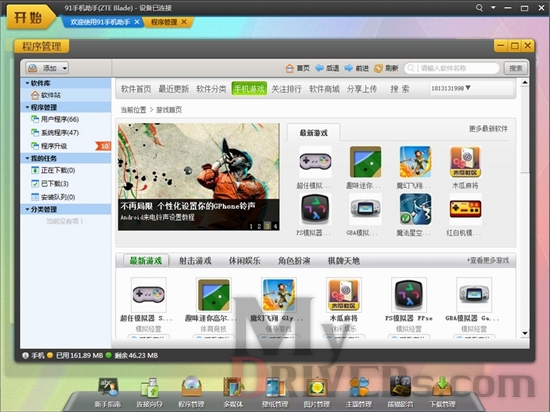
Task: Collapse the 程序管理 sidebar section
Action: [27, 107]
